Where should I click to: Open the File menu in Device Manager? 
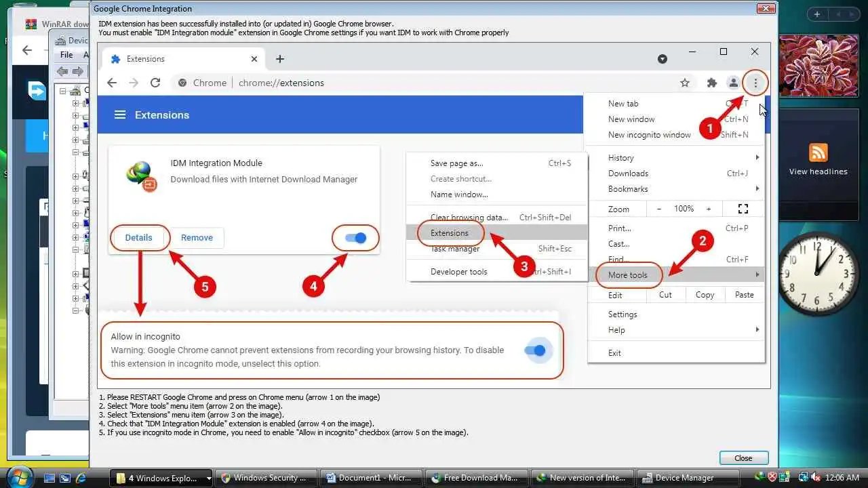[x=66, y=55]
